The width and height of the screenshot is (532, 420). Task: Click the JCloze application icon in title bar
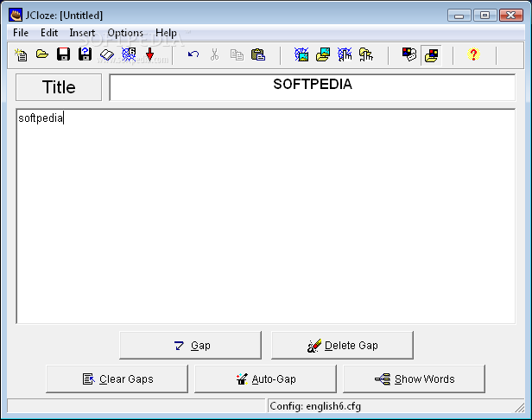16,15
